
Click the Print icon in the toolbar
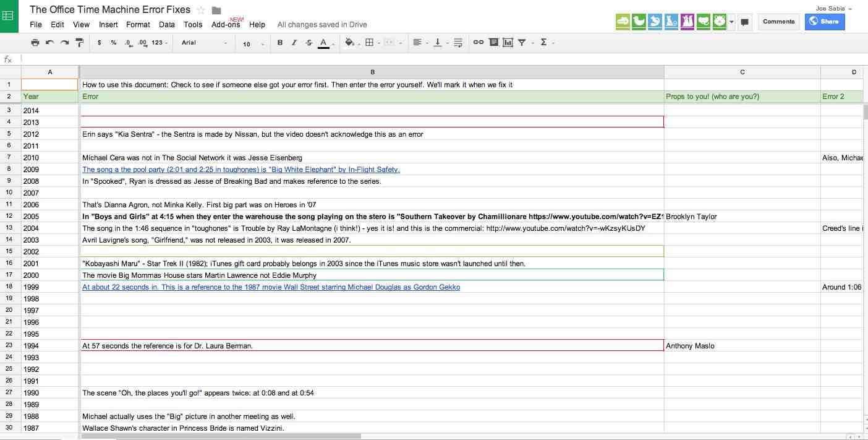coord(35,43)
